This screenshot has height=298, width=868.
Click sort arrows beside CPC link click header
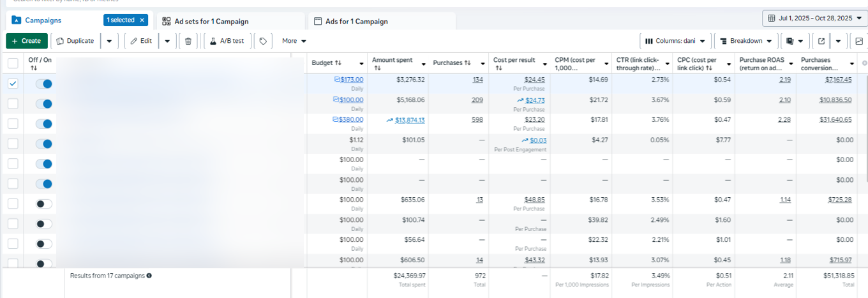(x=708, y=68)
